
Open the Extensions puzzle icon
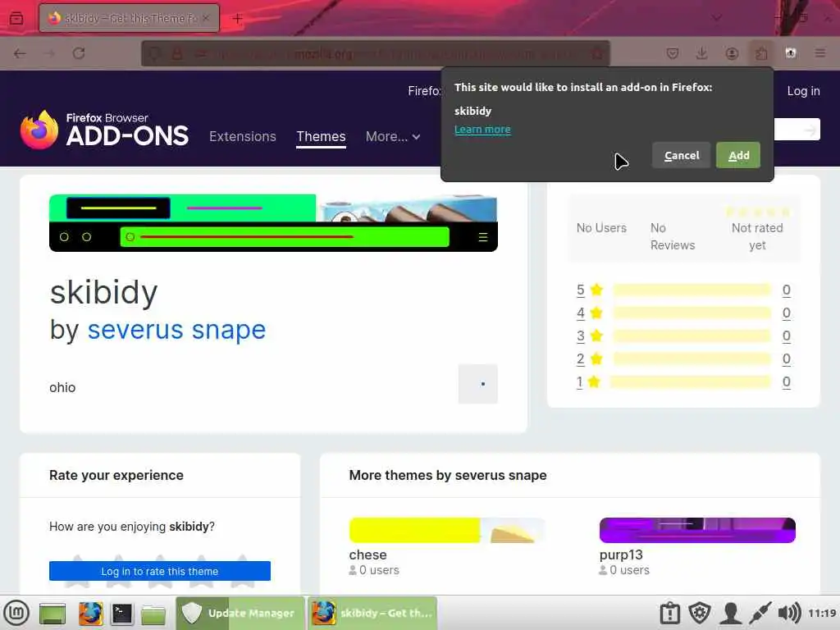click(x=761, y=53)
